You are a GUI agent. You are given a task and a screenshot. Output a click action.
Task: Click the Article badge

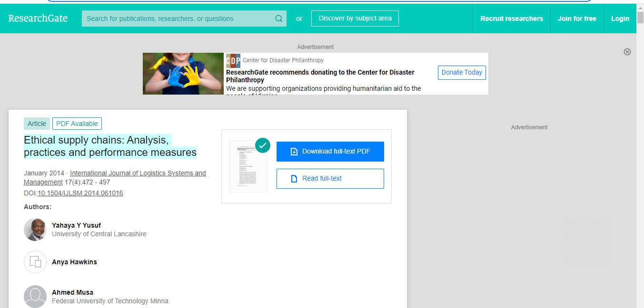point(37,124)
